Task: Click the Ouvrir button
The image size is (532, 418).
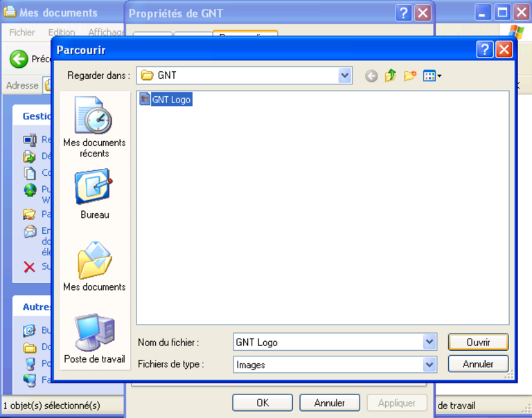Action: click(x=478, y=342)
